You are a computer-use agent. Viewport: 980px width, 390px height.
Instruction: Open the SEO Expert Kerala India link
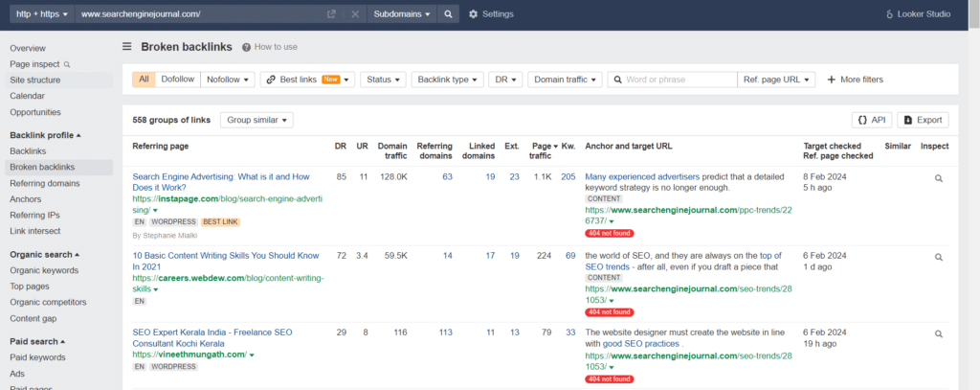click(x=212, y=338)
